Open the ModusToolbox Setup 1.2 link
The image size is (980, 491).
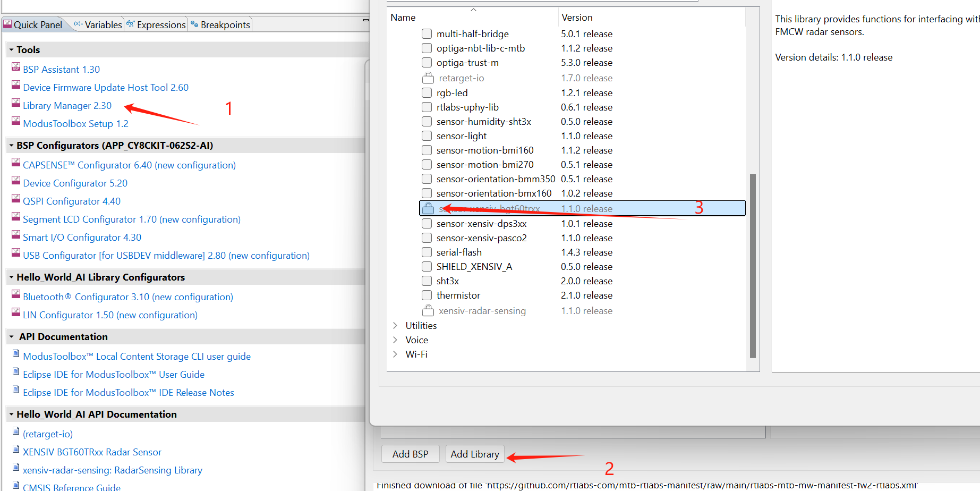point(75,124)
